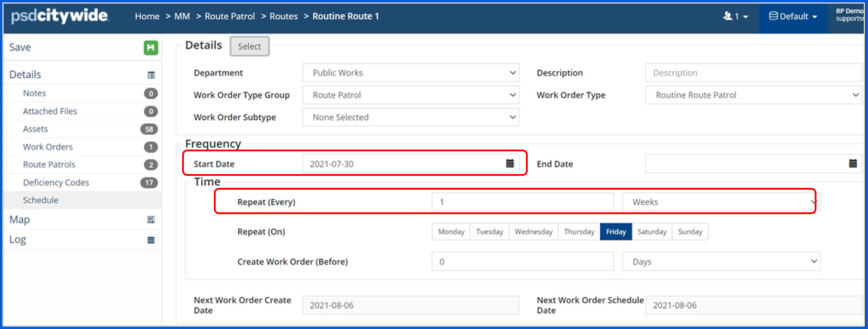Image resolution: width=868 pixels, height=329 pixels.
Task: Go to Home breadcrumb
Action: click(x=147, y=17)
